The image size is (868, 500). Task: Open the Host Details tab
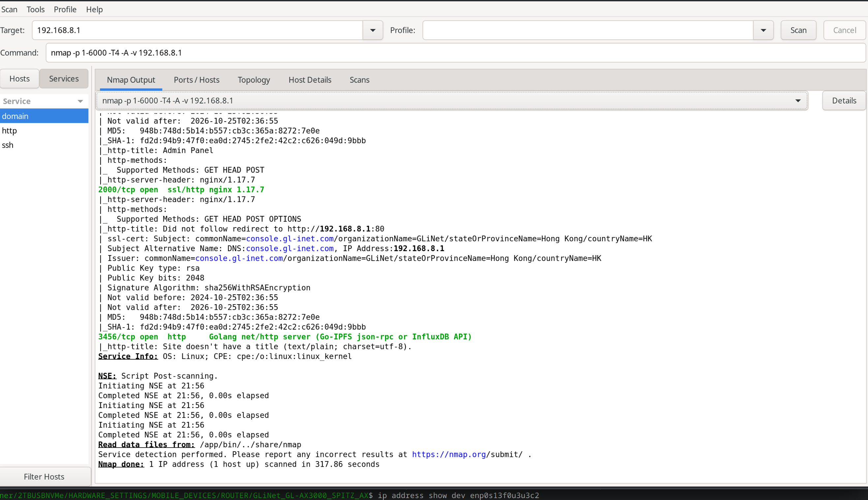coord(310,80)
